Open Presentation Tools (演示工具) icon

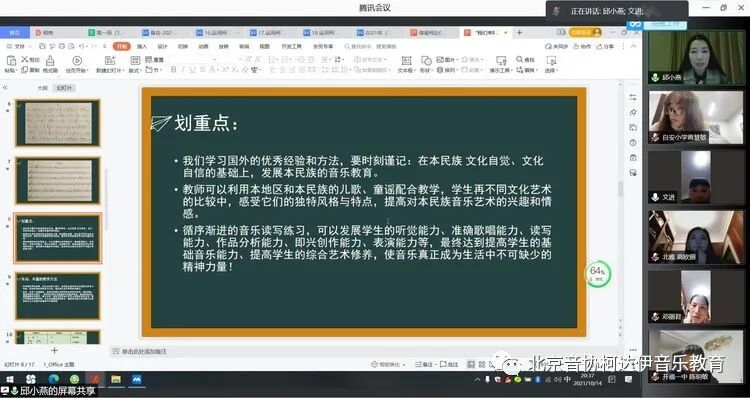tap(501, 61)
